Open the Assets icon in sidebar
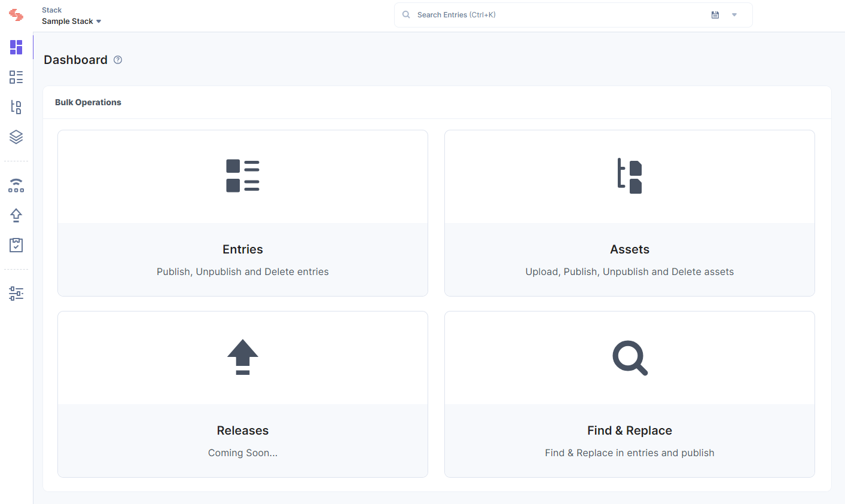The width and height of the screenshot is (845, 504). (16, 107)
